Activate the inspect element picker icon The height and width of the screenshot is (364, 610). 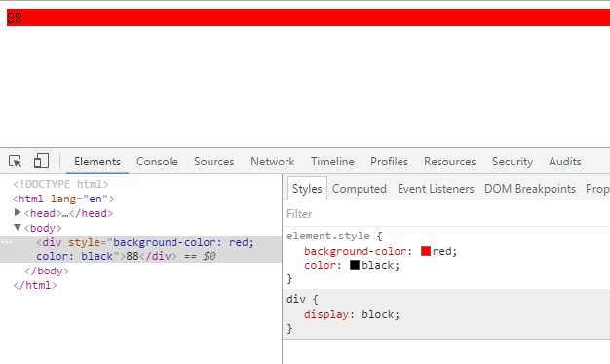tap(16, 162)
